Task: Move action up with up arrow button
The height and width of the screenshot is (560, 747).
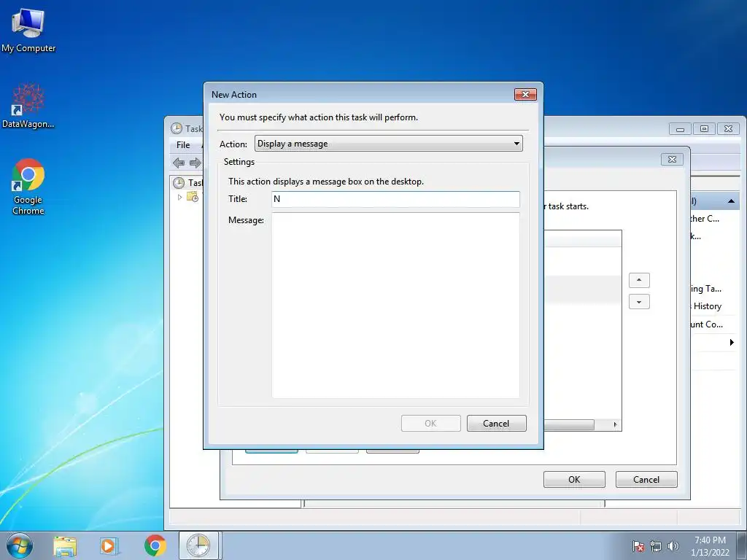Action: 639,280
